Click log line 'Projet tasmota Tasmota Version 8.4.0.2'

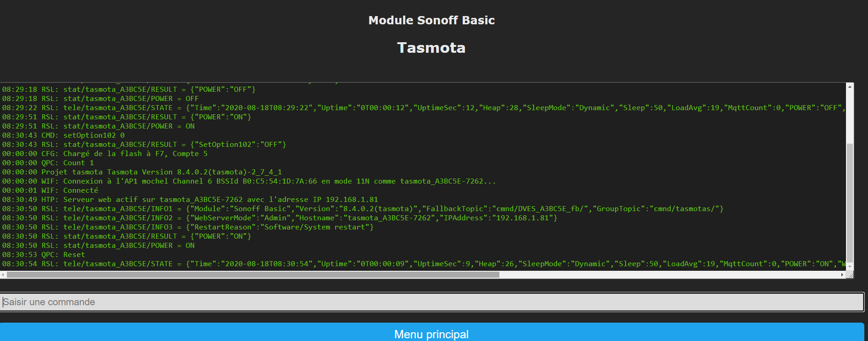(142, 172)
